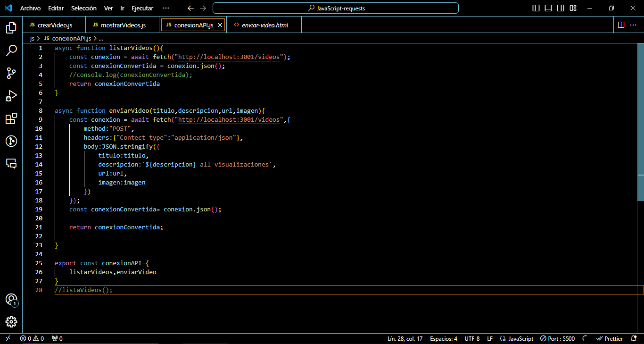This screenshot has width=644, height=344.
Task: Open the Archivo menu
Action: [x=30, y=8]
